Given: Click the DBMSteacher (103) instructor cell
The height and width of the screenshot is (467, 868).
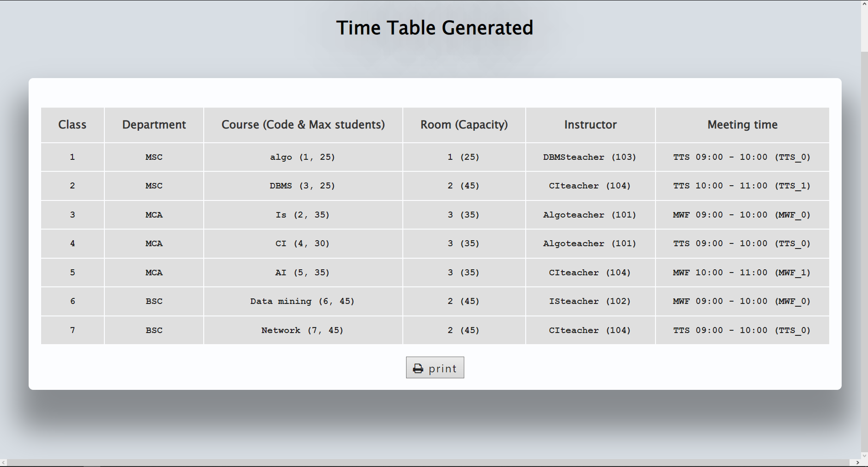Looking at the screenshot, I should 590,157.
